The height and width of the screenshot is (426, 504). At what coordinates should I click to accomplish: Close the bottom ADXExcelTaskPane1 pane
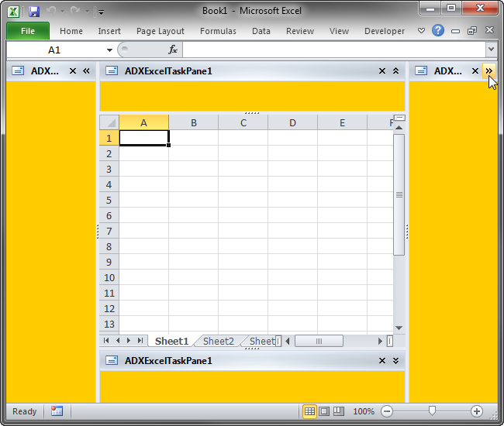(x=381, y=360)
